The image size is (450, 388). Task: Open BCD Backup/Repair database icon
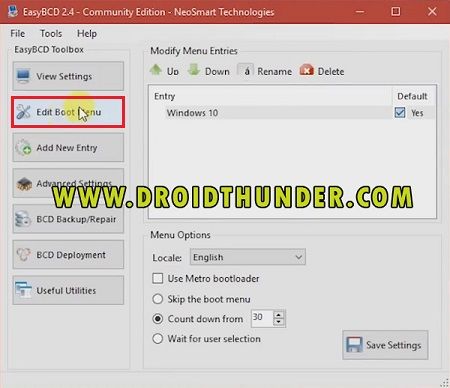coord(23,219)
